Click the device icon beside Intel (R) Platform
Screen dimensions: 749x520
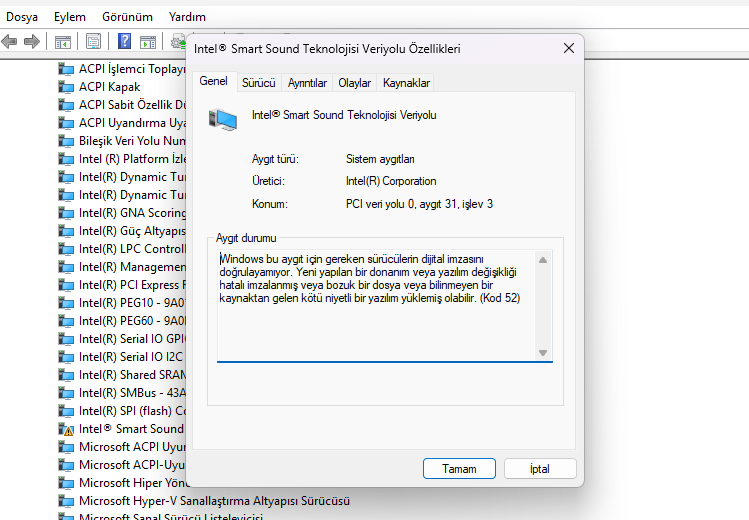tap(66, 159)
